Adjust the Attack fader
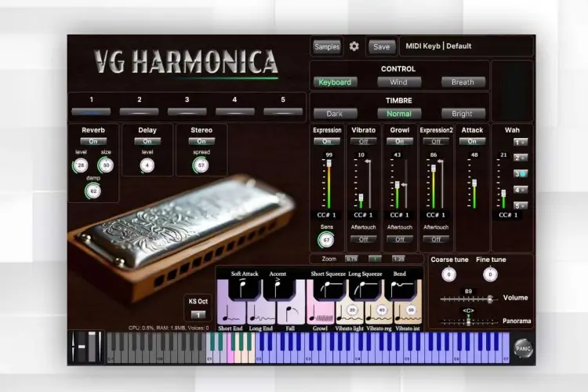 [x=474, y=183]
